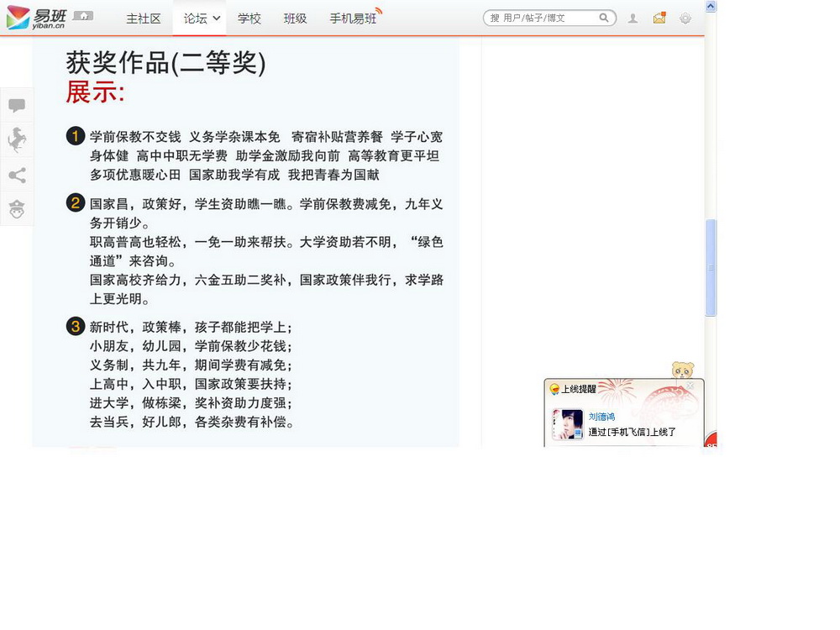Click the search magnifier icon
Viewport: 840px width, 630px height.
(x=604, y=18)
